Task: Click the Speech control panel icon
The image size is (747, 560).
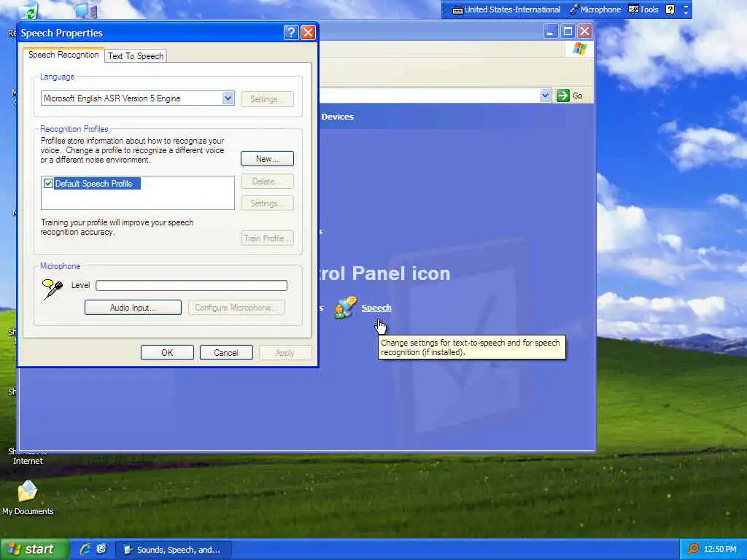Action: (345, 308)
